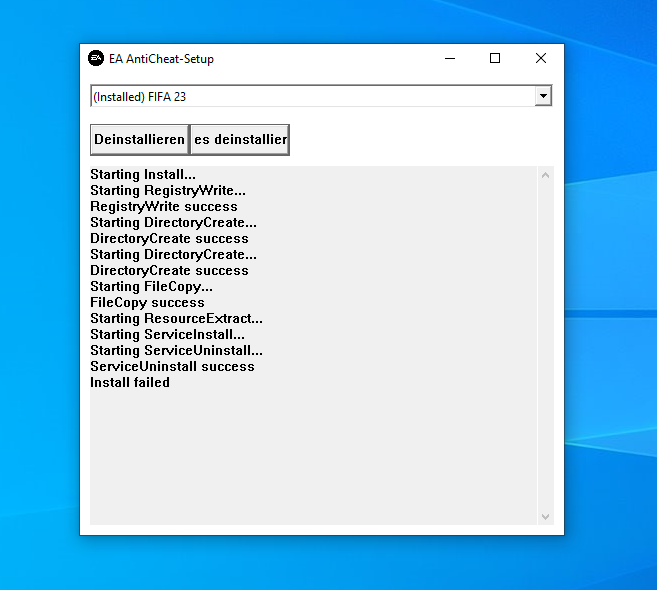Click the Deinstallieren button

pos(140,140)
